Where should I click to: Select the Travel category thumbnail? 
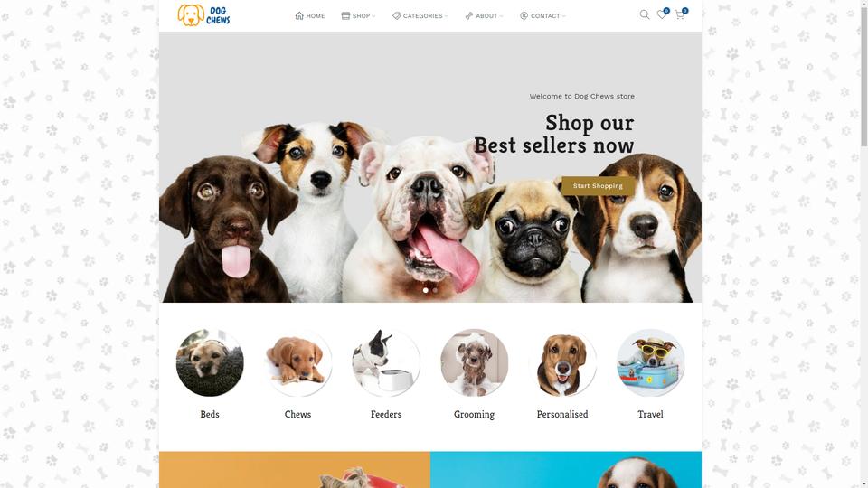(x=650, y=362)
